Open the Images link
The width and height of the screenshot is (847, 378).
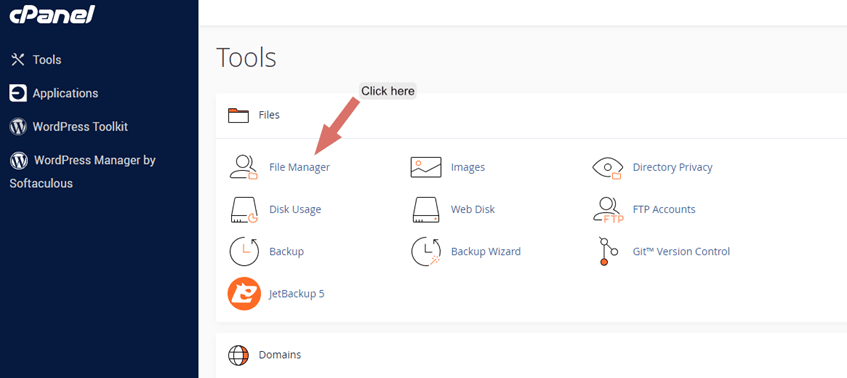point(468,167)
